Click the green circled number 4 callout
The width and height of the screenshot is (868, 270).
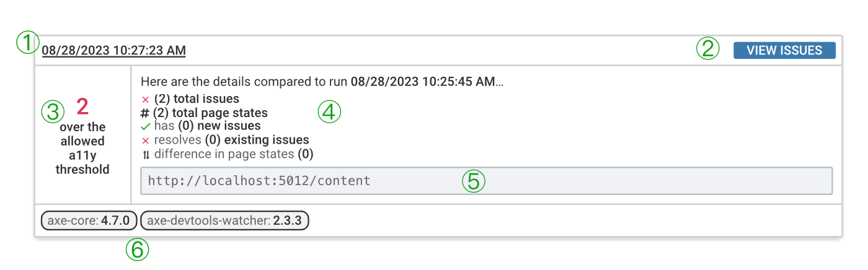pos(329,112)
